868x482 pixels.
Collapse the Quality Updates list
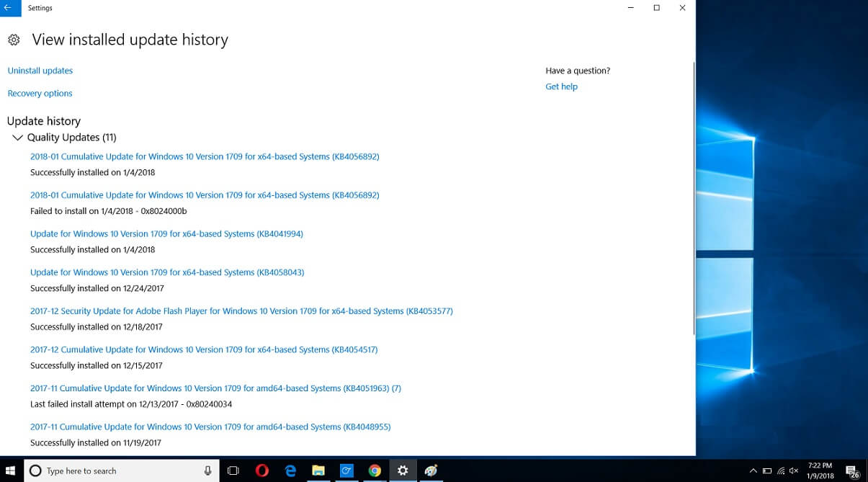point(18,137)
